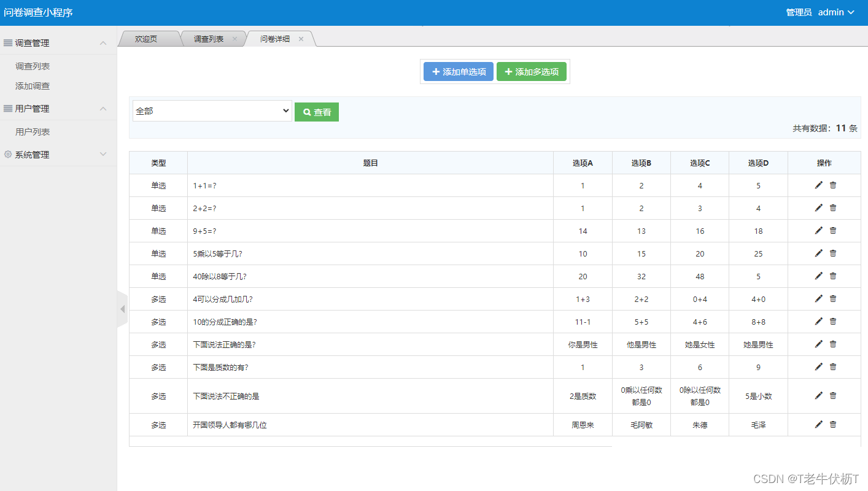
Task: Select the cell 0除以任何数都是0
Action: pyautogui.click(x=700, y=396)
